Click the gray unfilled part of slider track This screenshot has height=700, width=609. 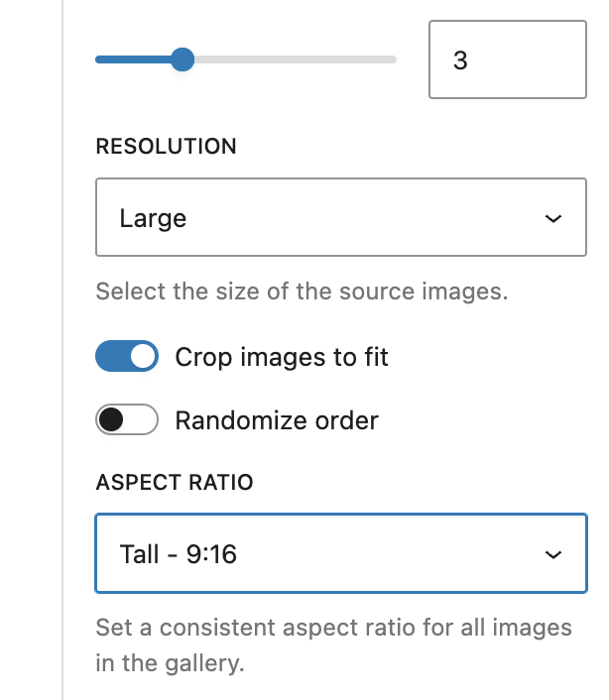click(x=298, y=60)
